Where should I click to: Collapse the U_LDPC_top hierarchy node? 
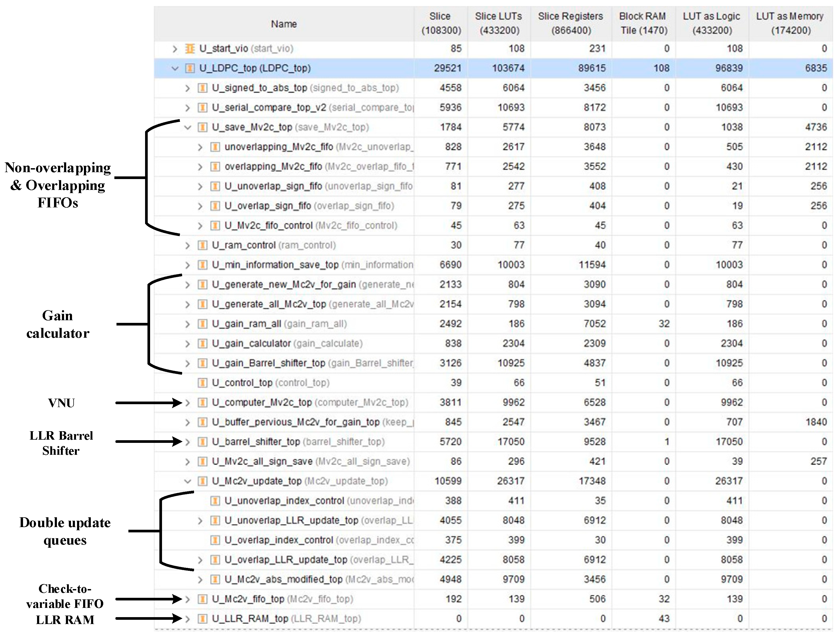[175, 68]
